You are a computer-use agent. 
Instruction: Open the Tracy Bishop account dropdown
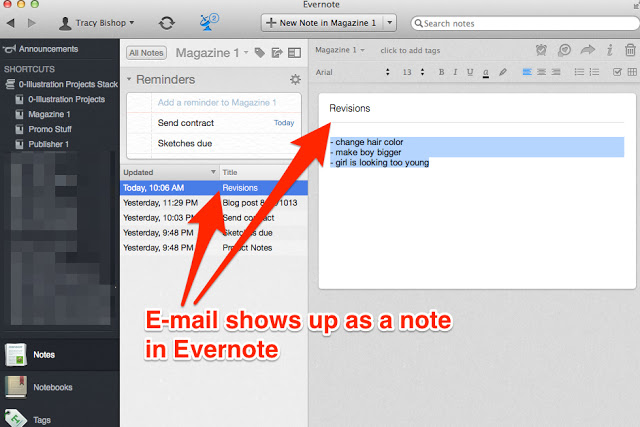98,22
